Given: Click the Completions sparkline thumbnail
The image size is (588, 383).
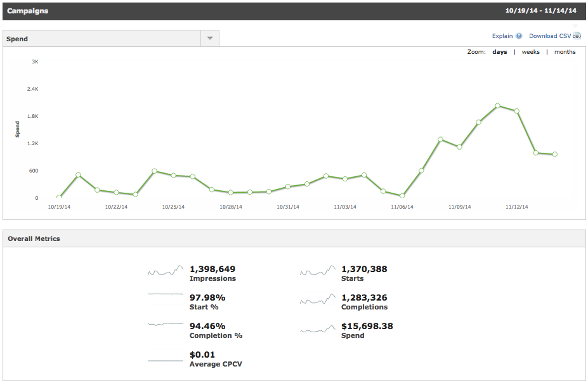Looking at the screenshot, I should click(x=318, y=299).
